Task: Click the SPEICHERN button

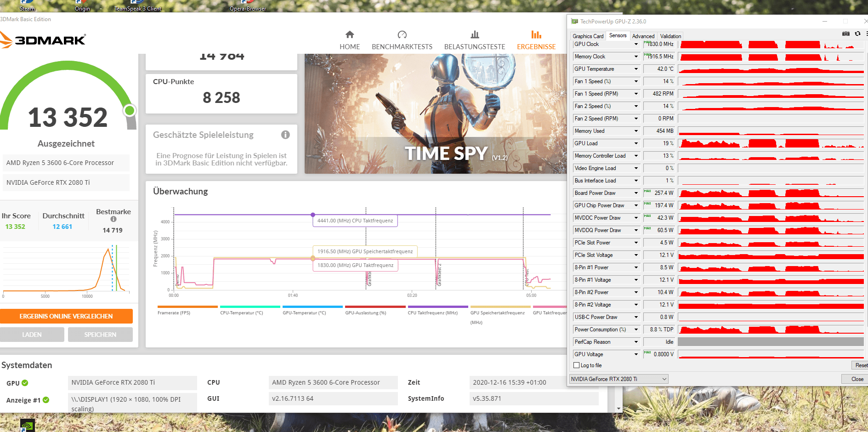Action: coord(100,335)
